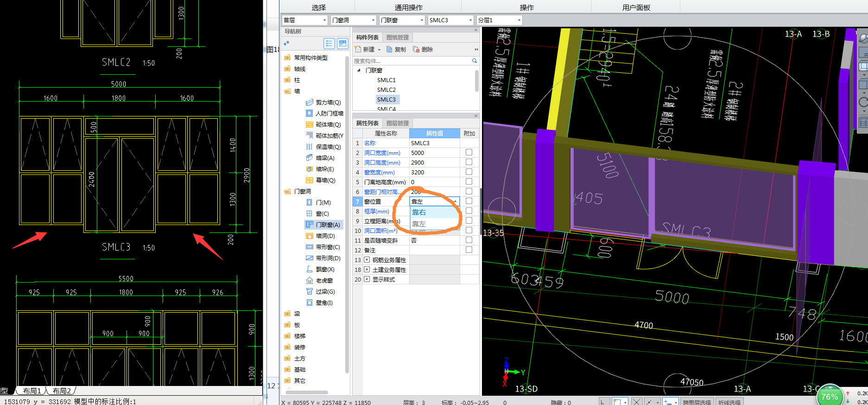Expand the component toolbar overflow chevrons

(x=476, y=50)
